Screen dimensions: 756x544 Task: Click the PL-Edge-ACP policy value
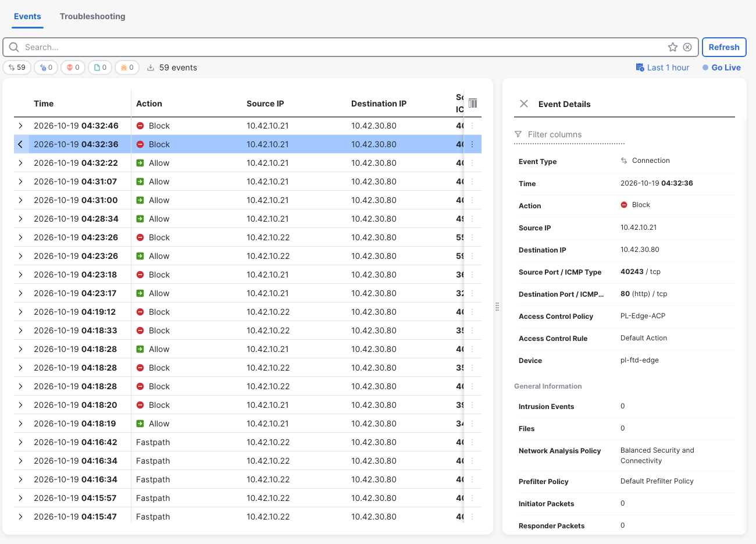(x=643, y=316)
